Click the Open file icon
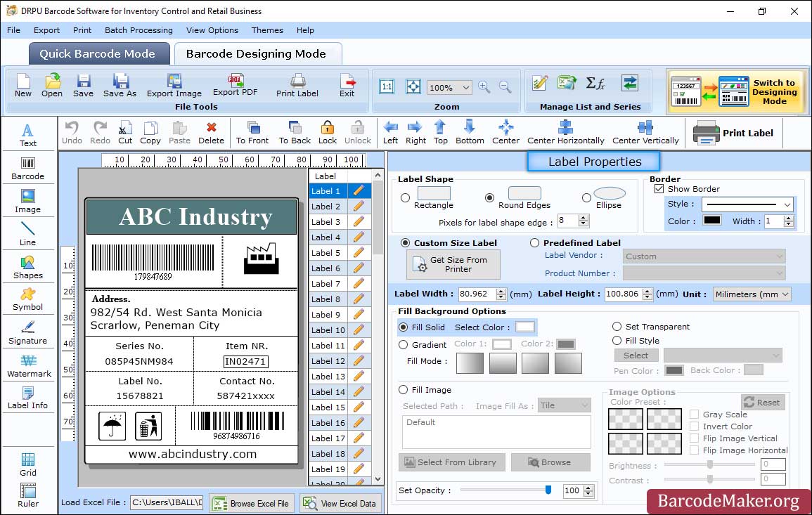The width and height of the screenshot is (812, 515). tap(52, 86)
